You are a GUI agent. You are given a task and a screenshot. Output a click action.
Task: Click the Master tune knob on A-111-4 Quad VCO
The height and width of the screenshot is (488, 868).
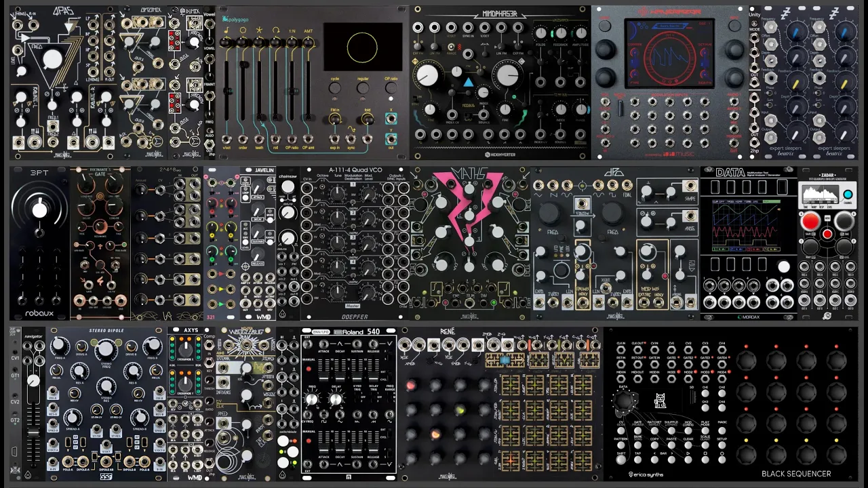[337, 292]
